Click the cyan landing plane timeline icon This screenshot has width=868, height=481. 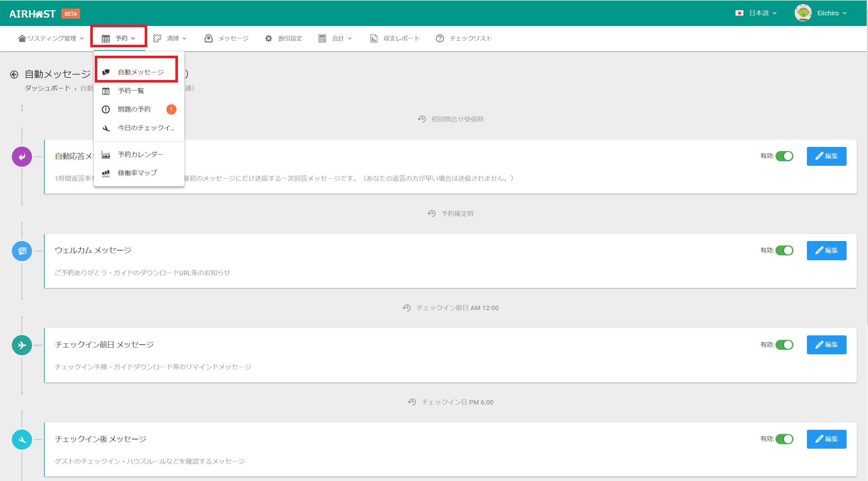(22, 440)
